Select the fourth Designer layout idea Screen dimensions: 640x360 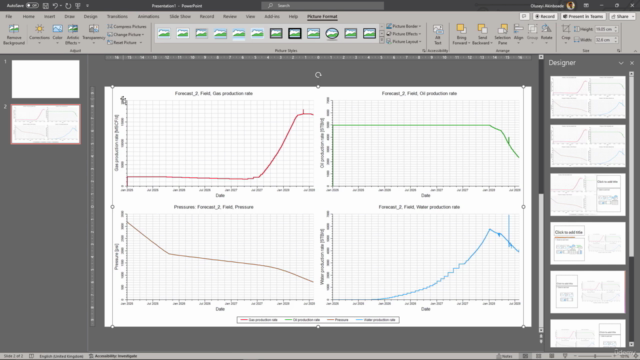click(x=588, y=243)
